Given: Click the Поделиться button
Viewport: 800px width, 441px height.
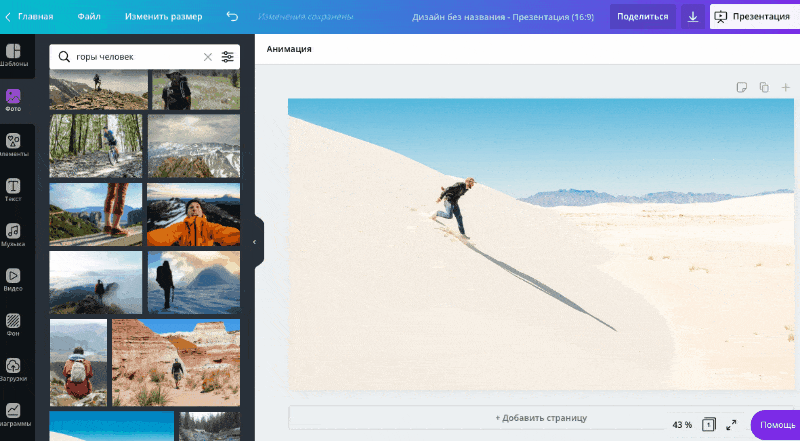Looking at the screenshot, I should (643, 17).
